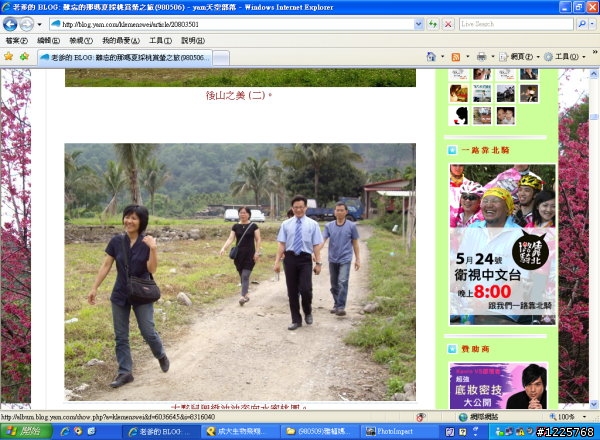This screenshot has width=600, height=440.
Task: Click the 一路靠北騎 sidebar heading
Action: coord(485,150)
